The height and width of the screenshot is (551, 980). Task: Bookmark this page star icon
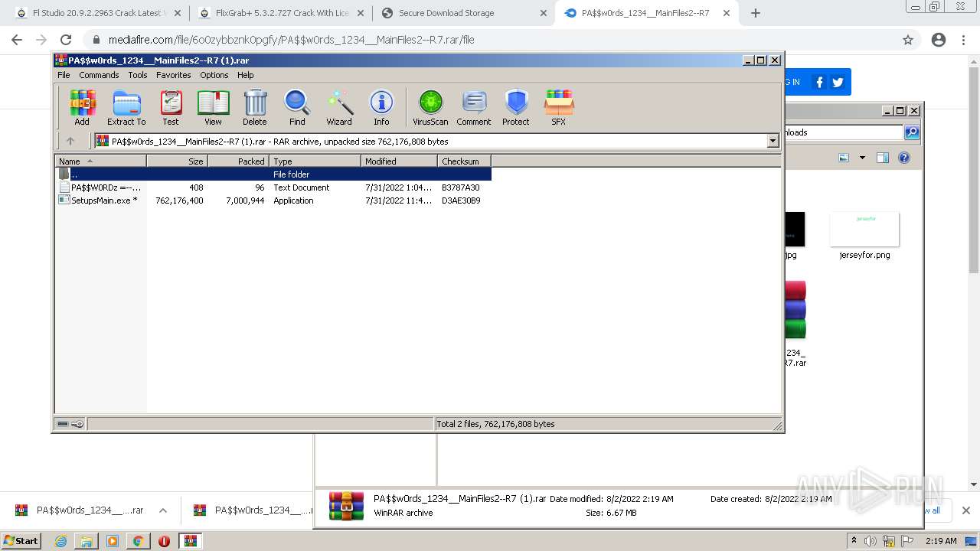(908, 40)
